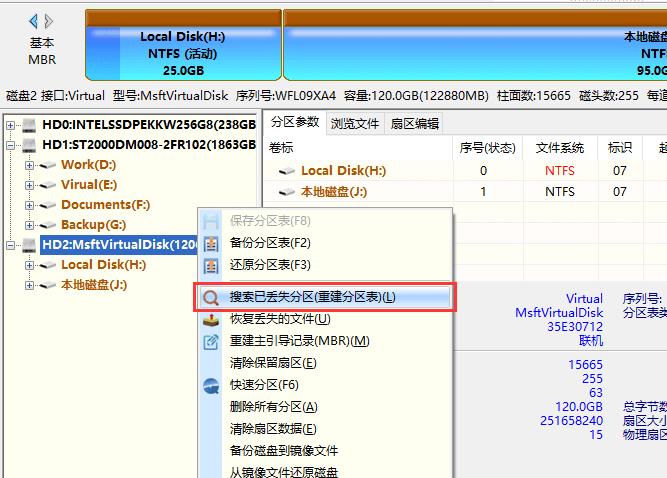Choose 恢复丢失的文件(U) menu item
The width and height of the screenshot is (667, 478).
(x=325, y=319)
